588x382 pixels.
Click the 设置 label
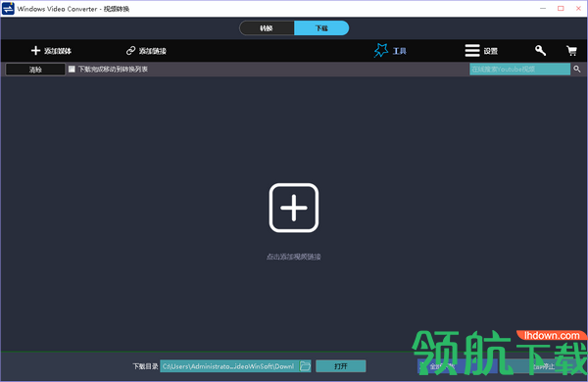pos(491,51)
